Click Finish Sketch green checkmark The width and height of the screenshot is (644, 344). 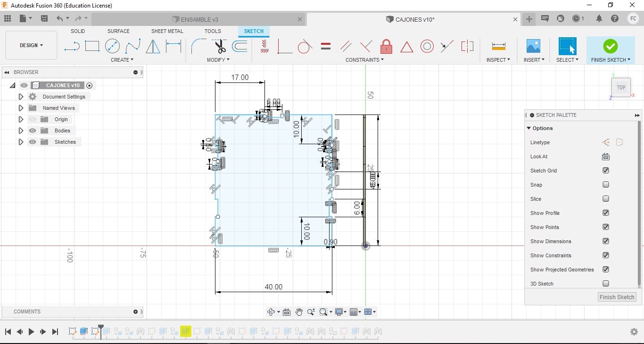coord(610,46)
